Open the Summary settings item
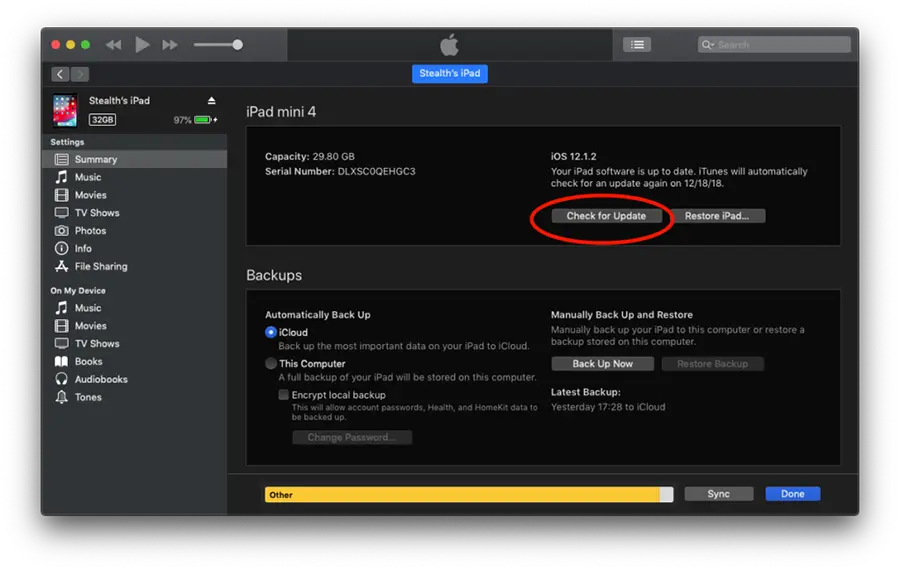This screenshot has width=900, height=570. point(95,160)
